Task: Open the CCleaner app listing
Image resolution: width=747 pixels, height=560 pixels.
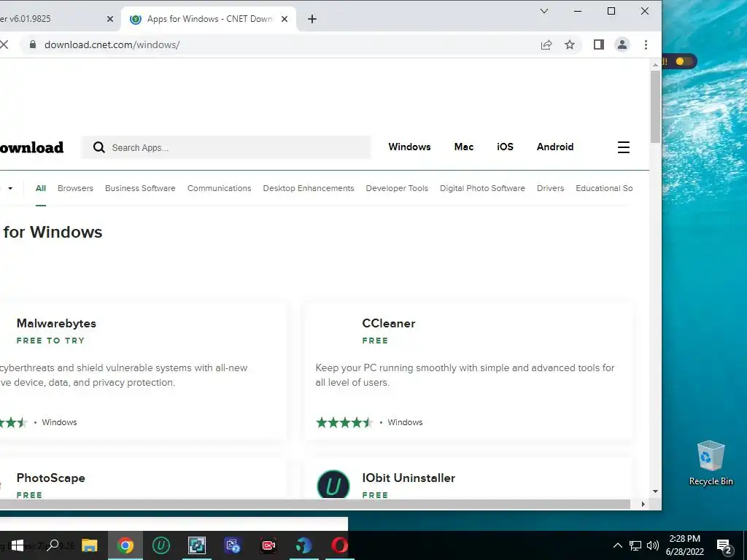Action: click(389, 323)
